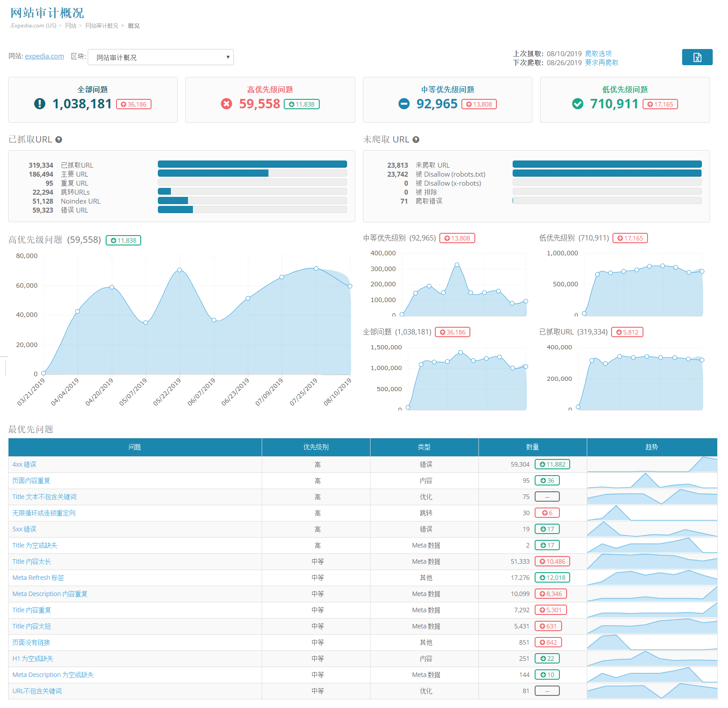
Task: Open the 5xx 错误 issue
Action: click(x=24, y=529)
